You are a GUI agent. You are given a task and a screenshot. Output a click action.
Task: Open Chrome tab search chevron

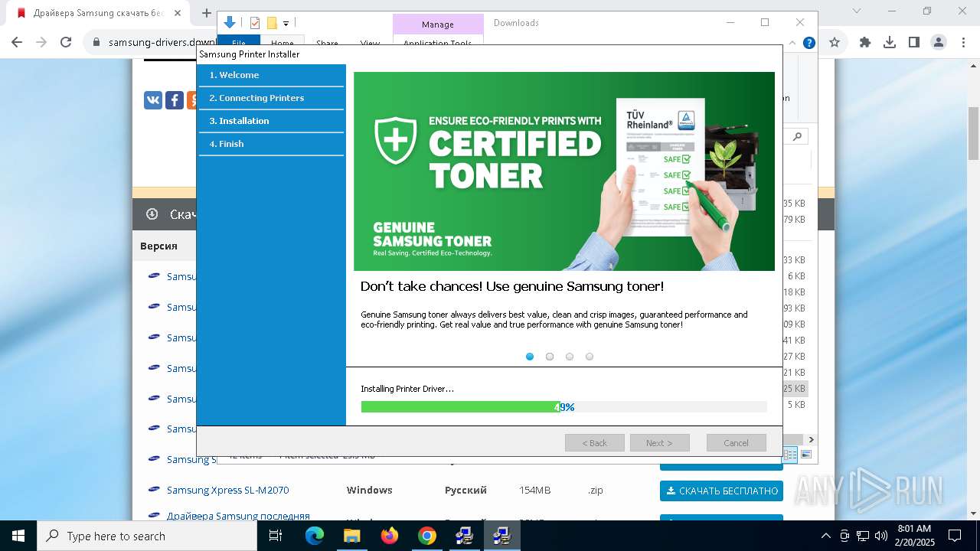point(855,11)
